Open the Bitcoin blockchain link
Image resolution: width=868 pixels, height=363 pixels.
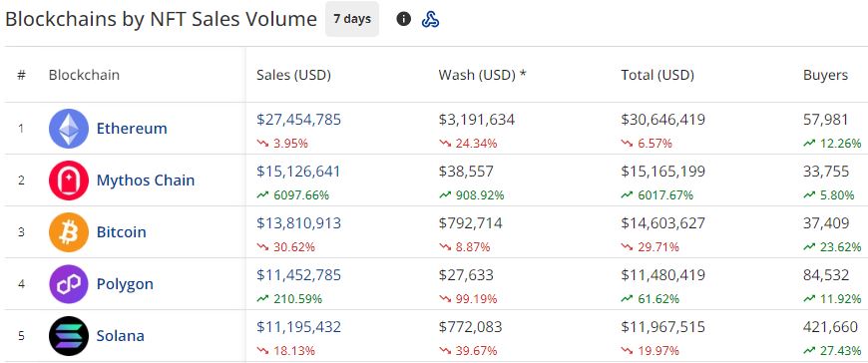pyautogui.click(x=122, y=231)
